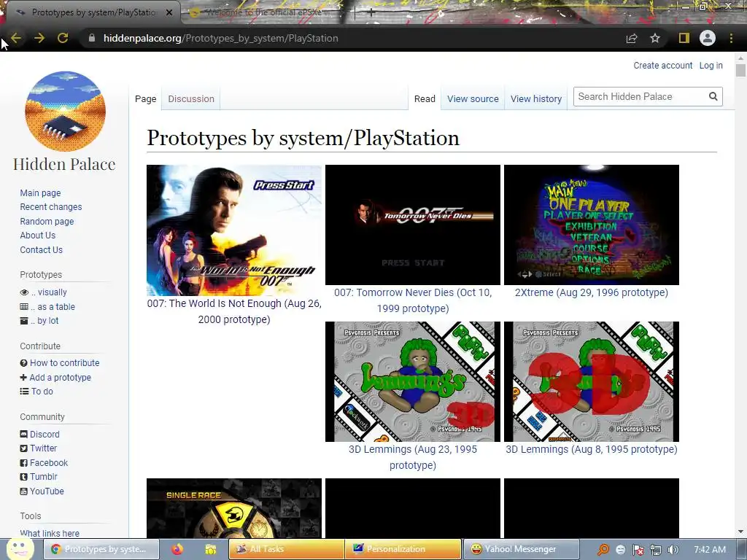
Task: Click Hidden Palace logo image
Action: coord(65,112)
